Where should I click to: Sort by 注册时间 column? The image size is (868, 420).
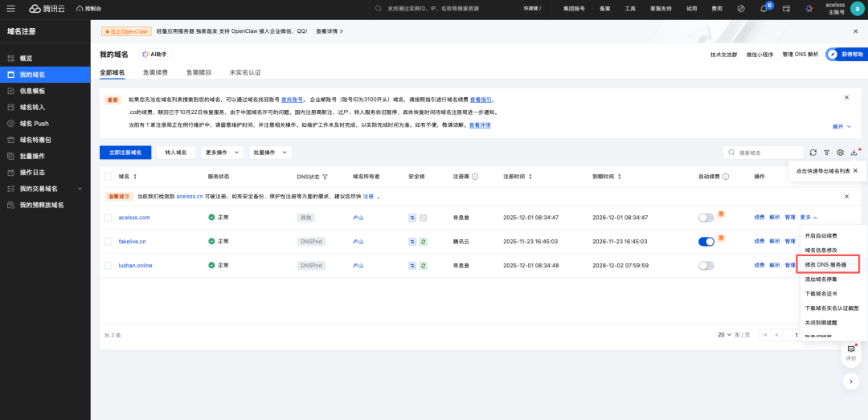(530, 177)
